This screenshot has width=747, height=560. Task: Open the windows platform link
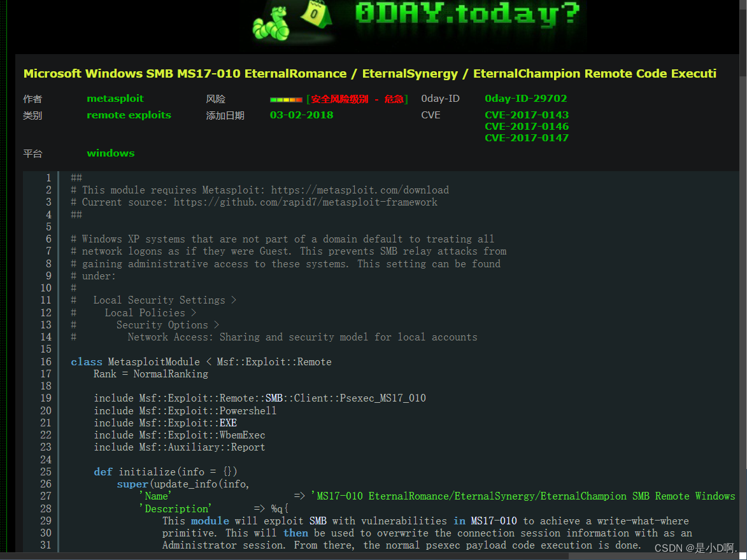[111, 153]
